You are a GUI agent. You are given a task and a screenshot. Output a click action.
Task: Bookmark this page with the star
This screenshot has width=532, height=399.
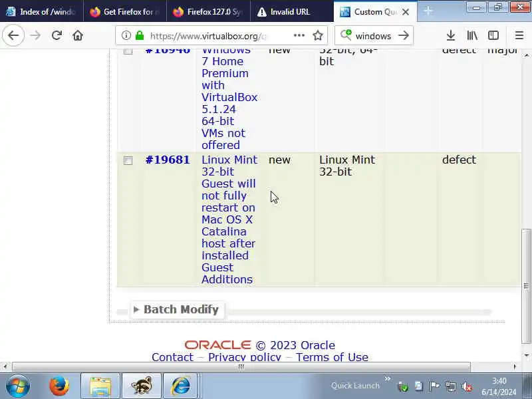click(318, 35)
